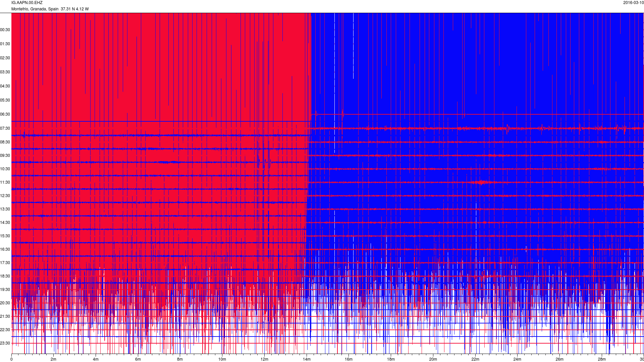Viewport: 644px width, 362px height.
Task: Select the 19:30 time row label
Action: 5,290
